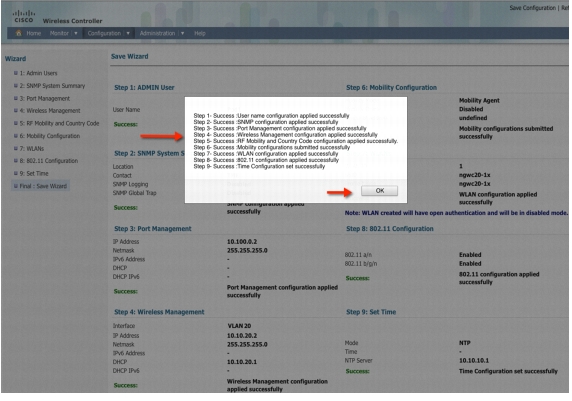The height and width of the screenshot is (401, 572).
Task: Click bullet icon beside 3: Port Management
Action: (x=16, y=99)
